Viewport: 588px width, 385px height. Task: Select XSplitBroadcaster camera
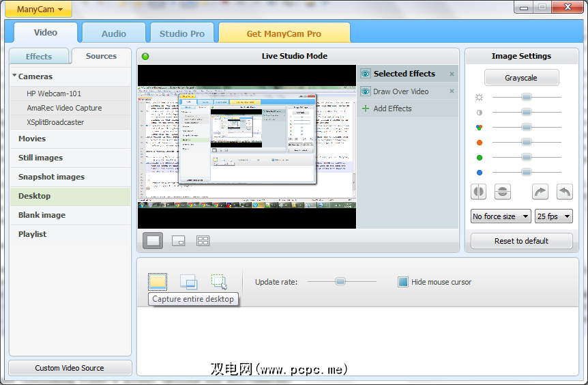click(x=70, y=122)
